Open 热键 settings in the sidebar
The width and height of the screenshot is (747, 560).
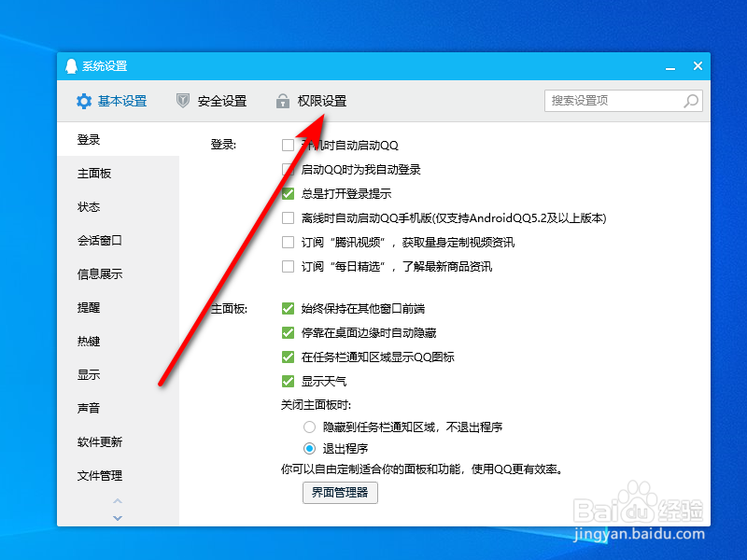pyautogui.click(x=119, y=341)
